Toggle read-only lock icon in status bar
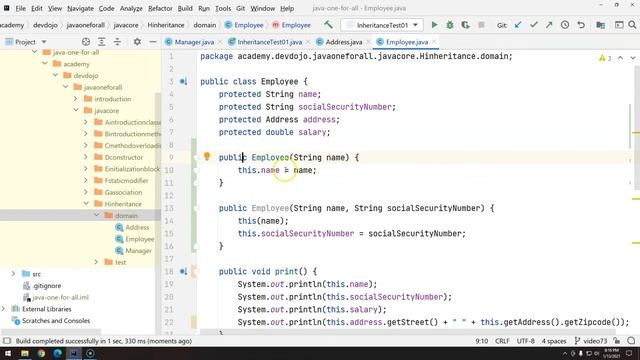Viewport: 640px width, 360px height. point(616,341)
